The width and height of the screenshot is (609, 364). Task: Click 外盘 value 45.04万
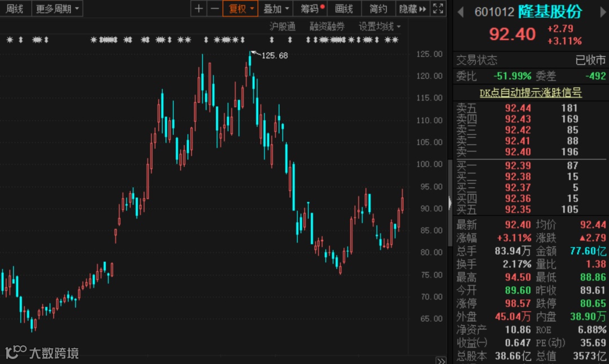513,317
